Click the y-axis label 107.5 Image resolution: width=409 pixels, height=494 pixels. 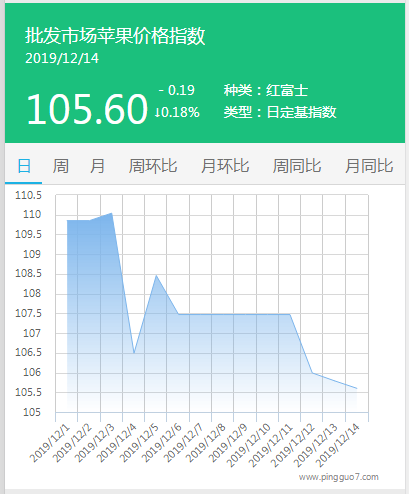click(x=29, y=313)
